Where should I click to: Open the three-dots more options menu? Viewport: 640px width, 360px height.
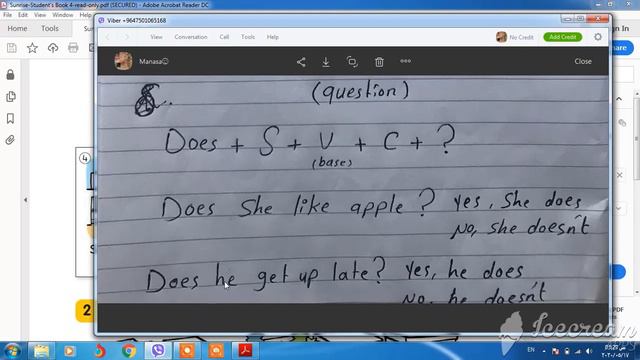405,61
